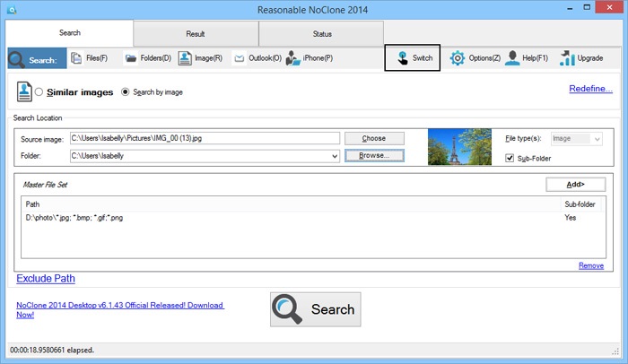Select the iPhone(P) search mode icon
The height and width of the screenshot is (364, 628).
(x=292, y=58)
